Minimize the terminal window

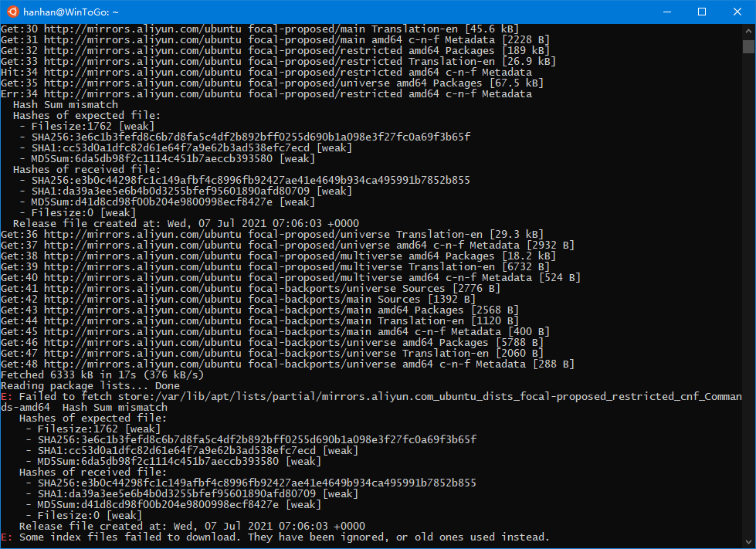pos(666,12)
